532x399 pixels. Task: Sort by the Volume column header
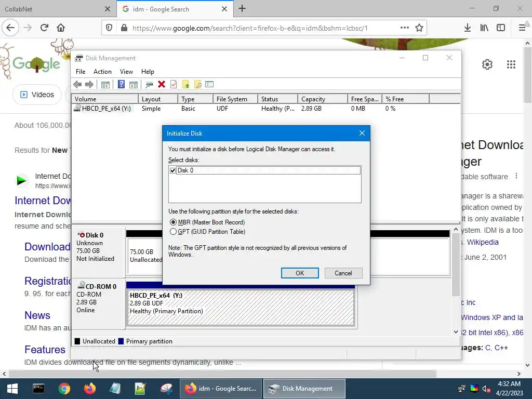point(105,99)
